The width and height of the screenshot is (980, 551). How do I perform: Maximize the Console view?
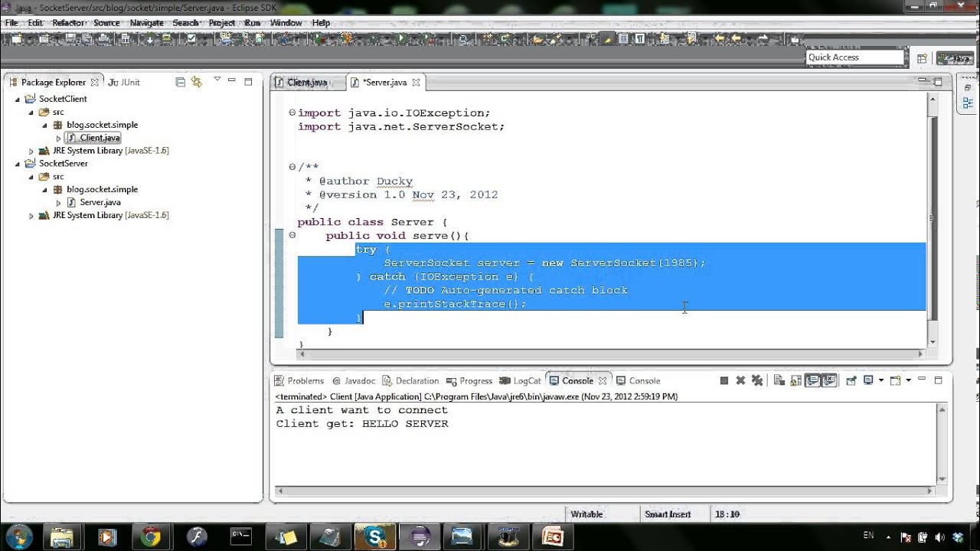pos(939,380)
